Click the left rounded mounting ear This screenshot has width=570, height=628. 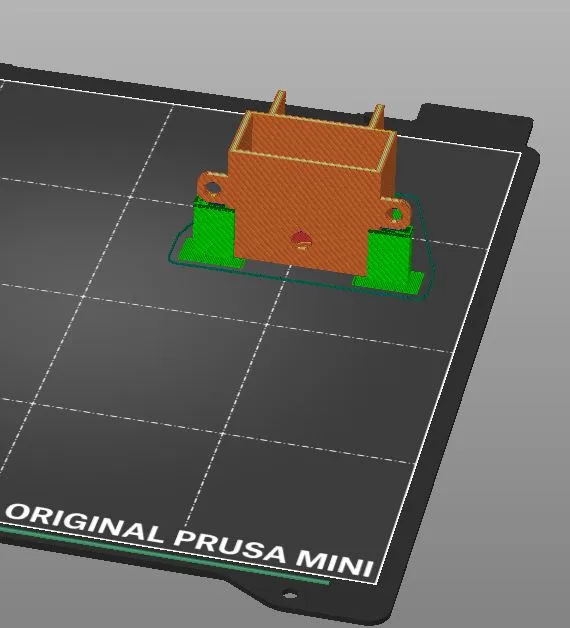[213, 186]
